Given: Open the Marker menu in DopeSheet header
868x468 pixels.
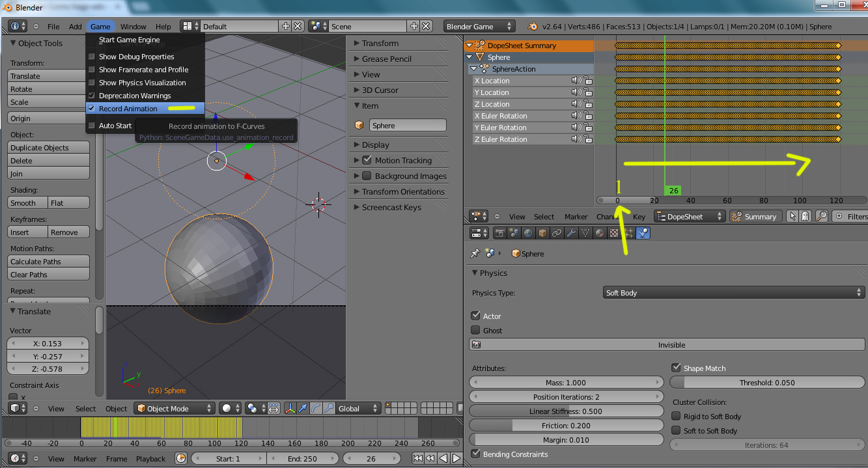Looking at the screenshot, I should [x=576, y=217].
